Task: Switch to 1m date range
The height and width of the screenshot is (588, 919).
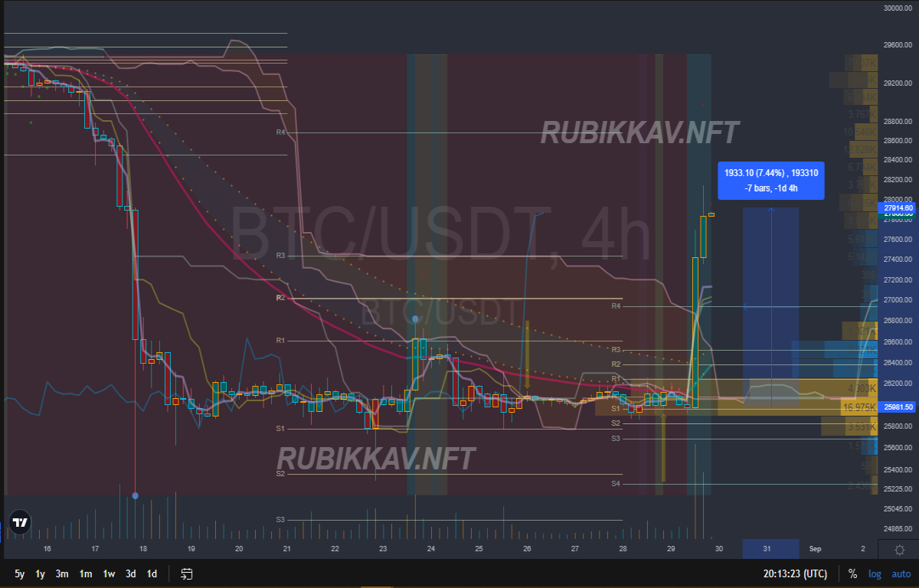Action: (86, 573)
